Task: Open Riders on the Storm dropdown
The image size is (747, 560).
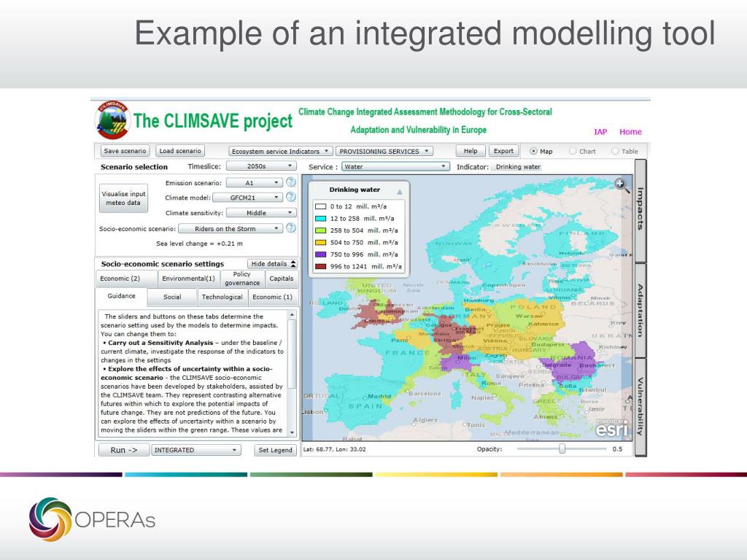Action: pyautogui.click(x=231, y=228)
